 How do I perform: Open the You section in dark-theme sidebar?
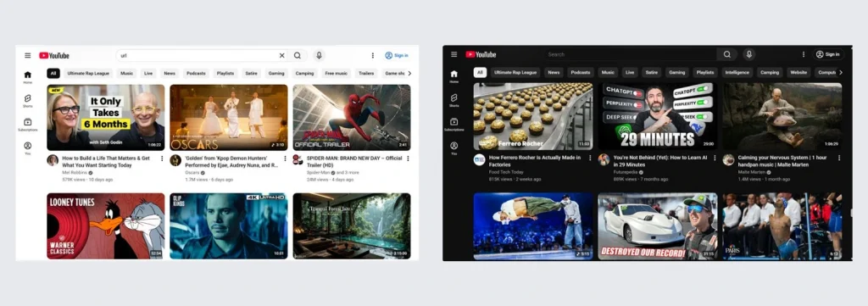pos(454,147)
